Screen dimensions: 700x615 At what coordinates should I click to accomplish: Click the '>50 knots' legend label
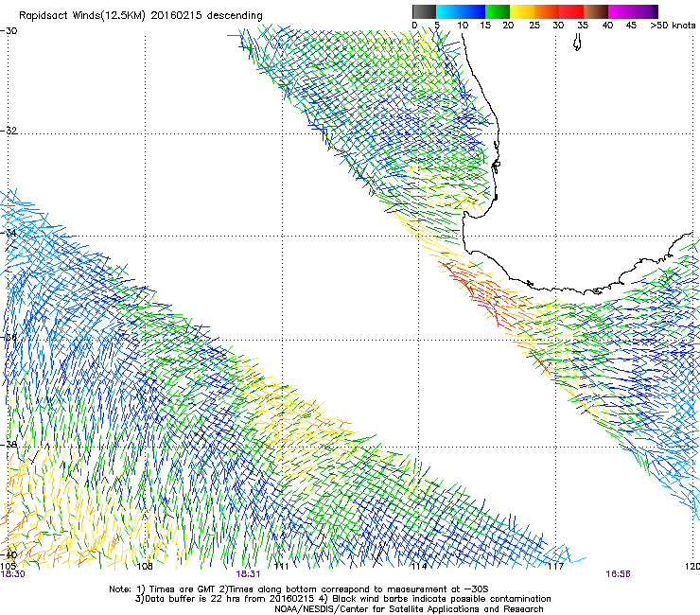[673, 26]
